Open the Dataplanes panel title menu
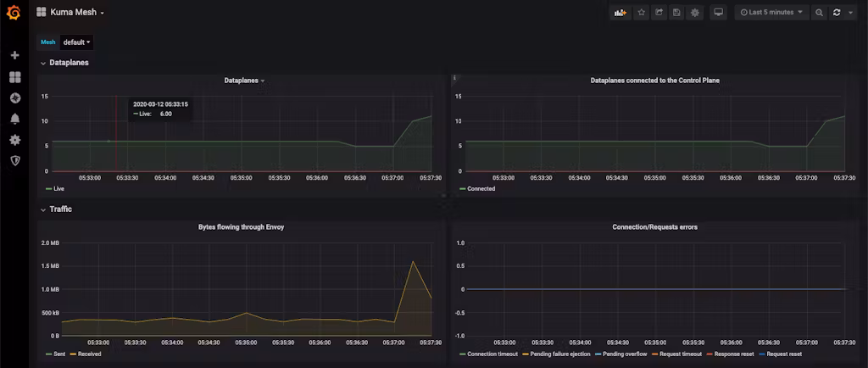The width and height of the screenshot is (868, 368). click(x=244, y=81)
